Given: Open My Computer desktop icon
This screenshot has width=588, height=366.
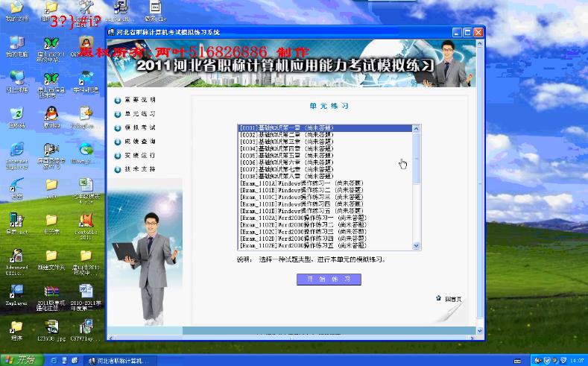Looking at the screenshot, I should [16, 43].
